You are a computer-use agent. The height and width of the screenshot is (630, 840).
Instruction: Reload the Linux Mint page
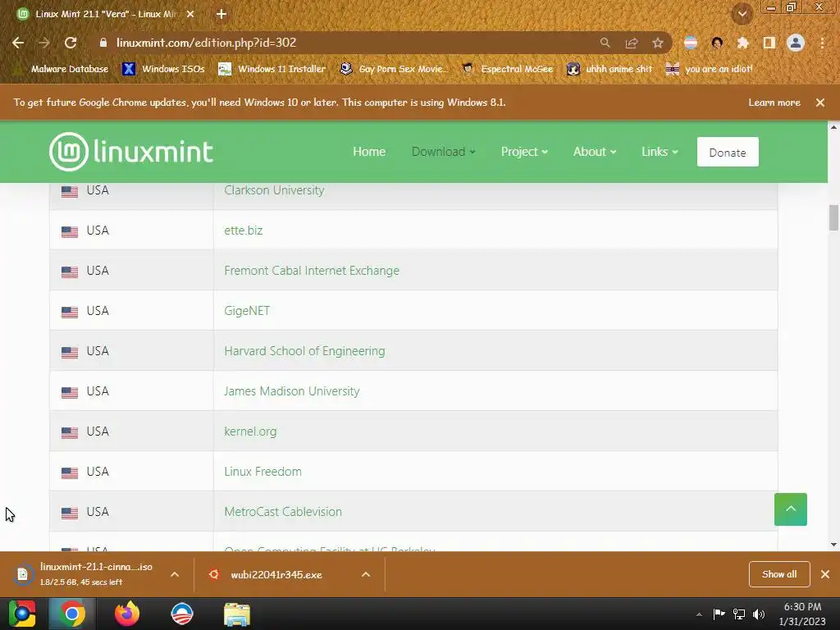tap(71, 43)
